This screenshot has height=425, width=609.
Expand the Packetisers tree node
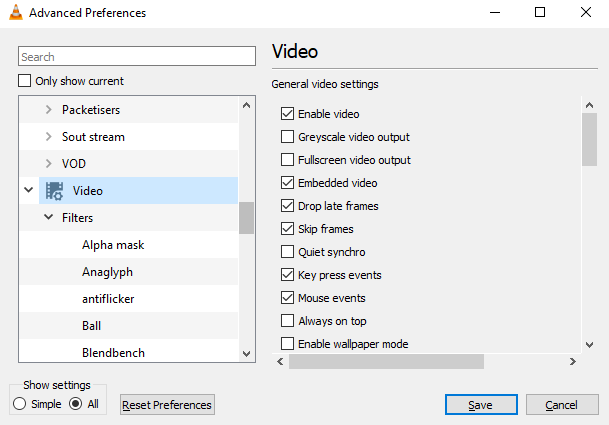click(x=48, y=109)
